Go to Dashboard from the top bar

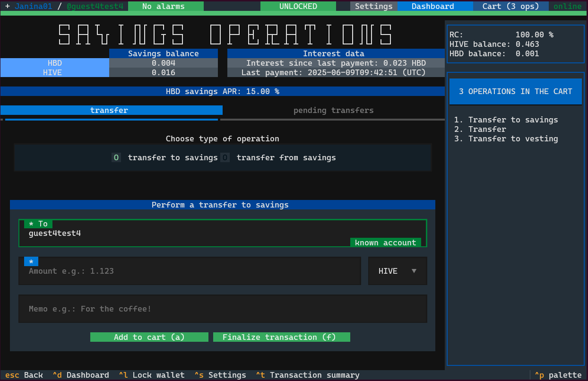(435, 6)
